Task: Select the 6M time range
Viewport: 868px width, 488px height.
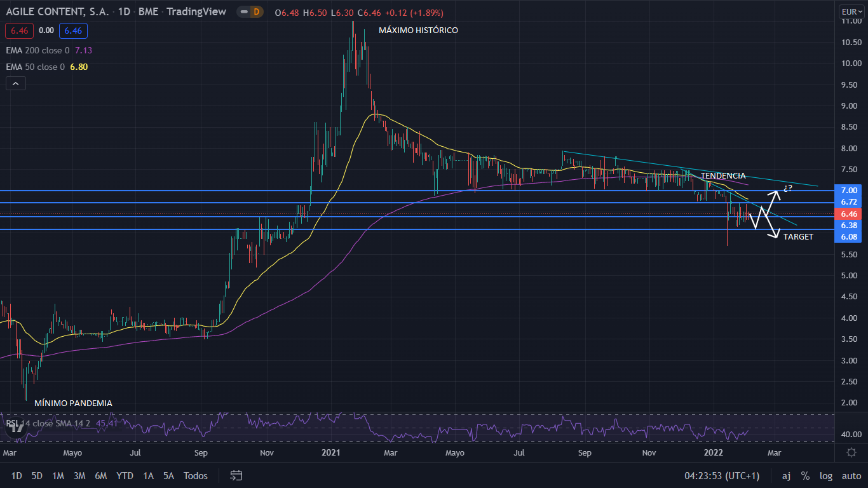Action: [x=100, y=476]
